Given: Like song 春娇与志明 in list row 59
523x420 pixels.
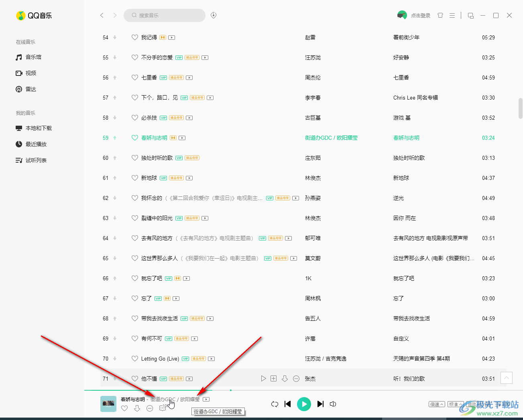Looking at the screenshot, I should click(135, 138).
